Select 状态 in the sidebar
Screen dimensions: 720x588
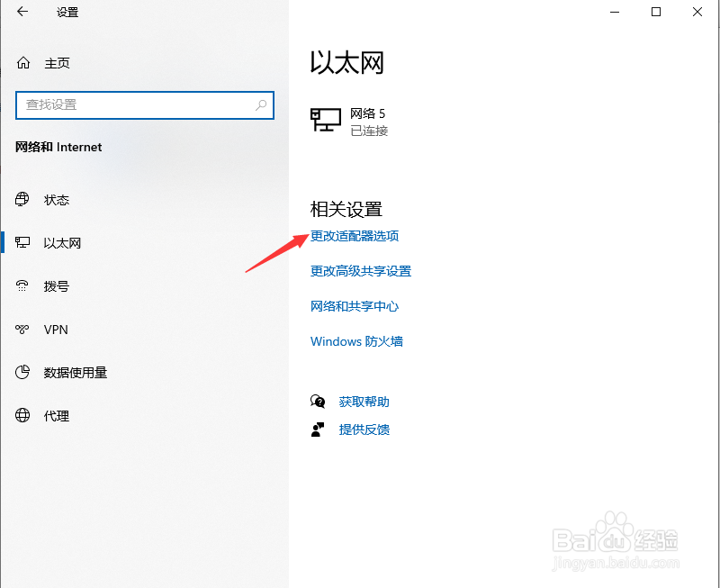(57, 200)
